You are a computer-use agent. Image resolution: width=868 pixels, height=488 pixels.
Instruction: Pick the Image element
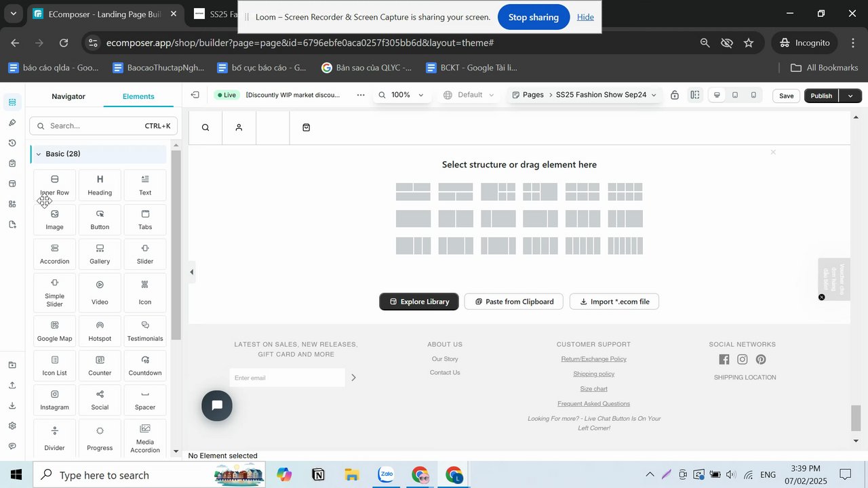click(x=54, y=219)
